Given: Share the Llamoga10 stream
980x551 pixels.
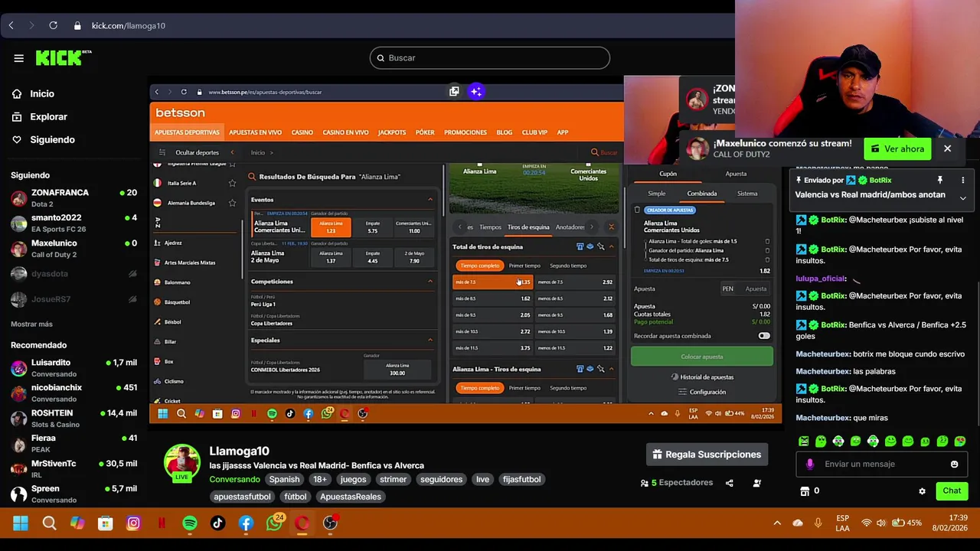Looking at the screenshot, I should pyautogui.click(x=729, y=483).
